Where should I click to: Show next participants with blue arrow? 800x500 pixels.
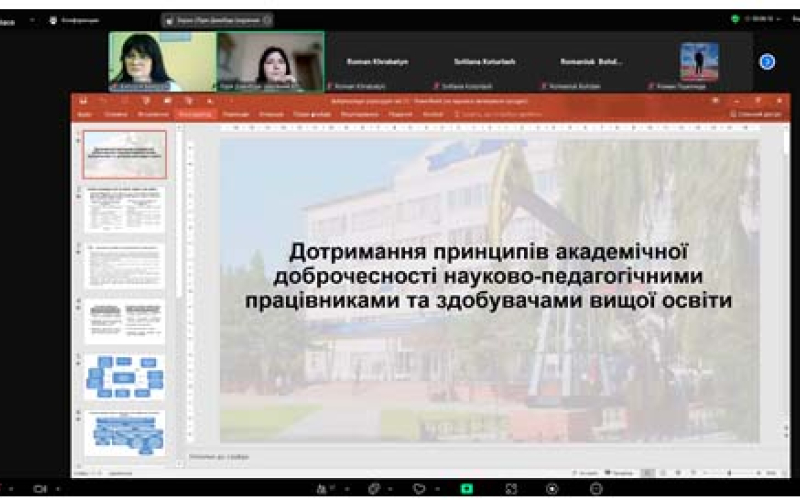pyautogui.click(x=767, y=62)
